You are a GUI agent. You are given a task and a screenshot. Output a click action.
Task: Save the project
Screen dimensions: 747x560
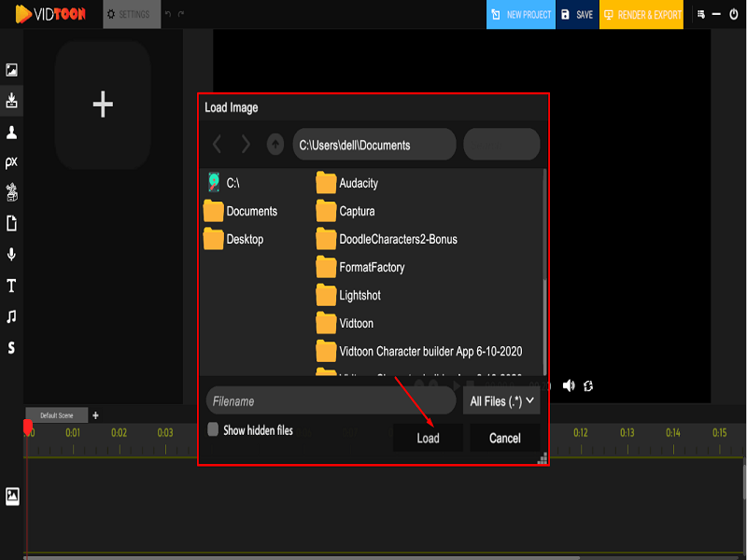coord(577,14)
